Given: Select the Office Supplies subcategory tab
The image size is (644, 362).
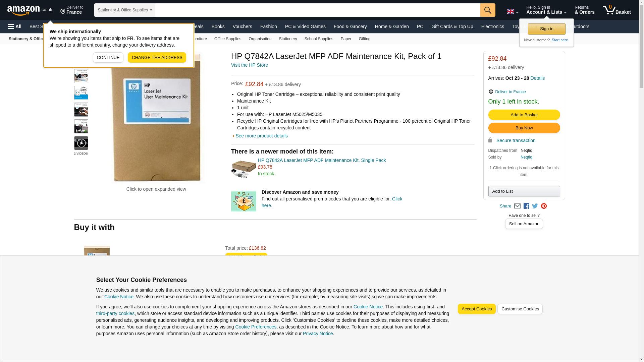Looking at the screenshot, I should pos(227,39).
